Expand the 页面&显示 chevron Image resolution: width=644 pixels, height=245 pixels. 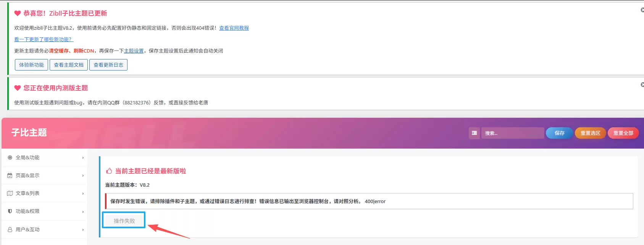83,176
